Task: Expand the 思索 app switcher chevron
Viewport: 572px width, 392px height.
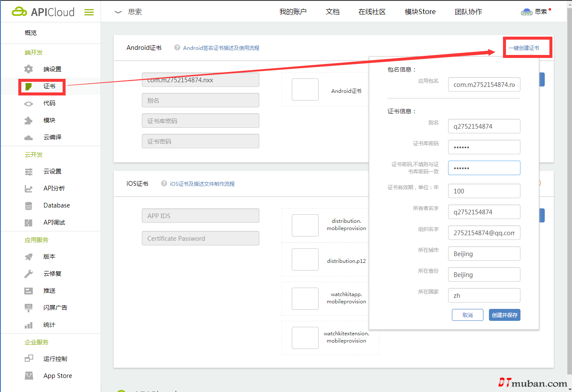Action: 118,12
